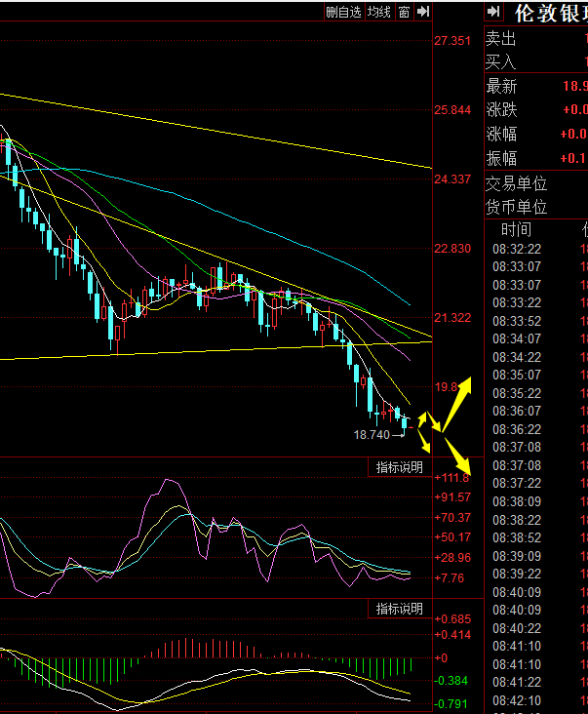Click the 24.337 price axis label
This screenshot has width=588, height=714.
[x=452, y=179]
